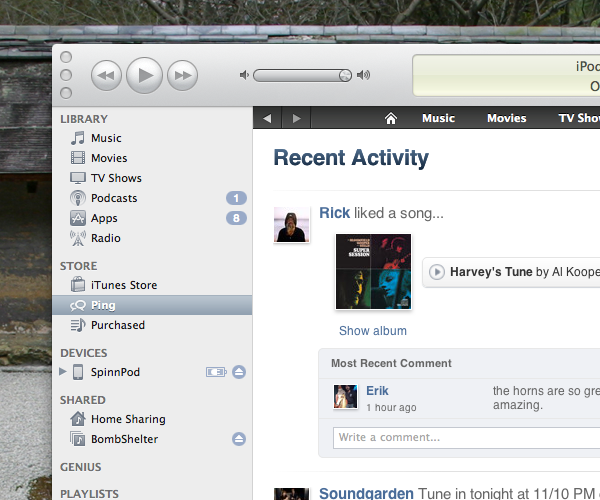Image resolution: width=600 pixels, height=500 pixels.
Task: Click Harvey's Tune song title
Action: (x=491, y=272)
